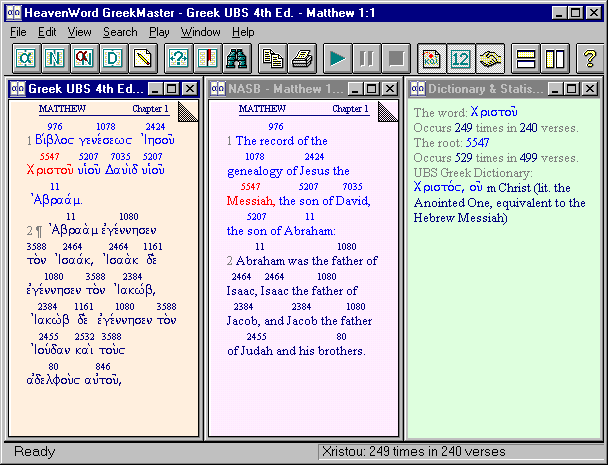The height and width of the screenshot is (465, 608).
Task: Turn the page corner in Greek window
Action: click(x=188, y=111)
